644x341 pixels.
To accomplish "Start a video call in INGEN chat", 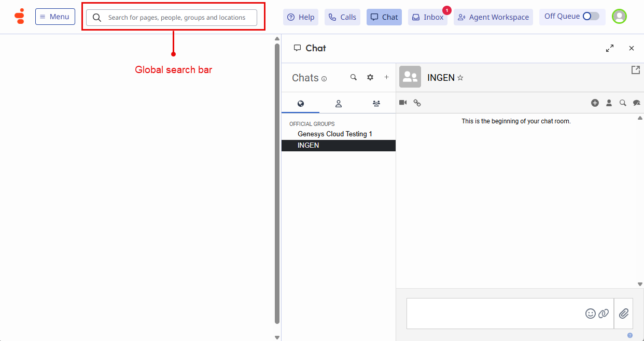I will pyautogui.click(x=403, y=103).
